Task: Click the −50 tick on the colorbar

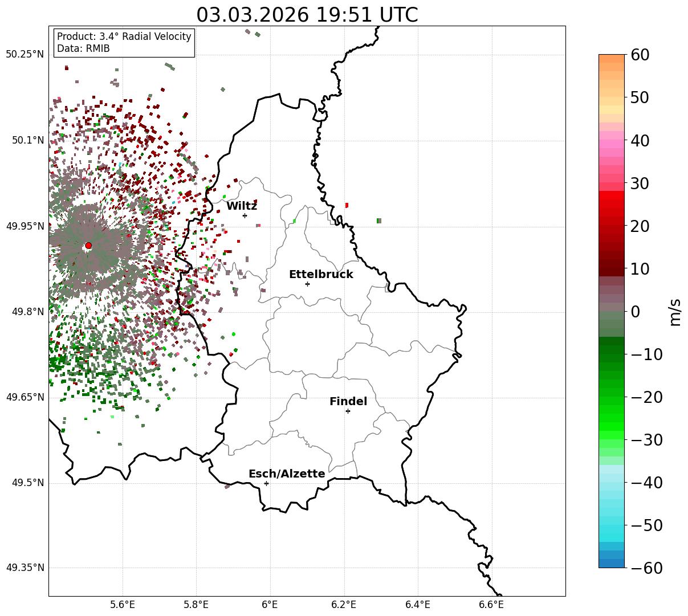Action: click(646, 525)
